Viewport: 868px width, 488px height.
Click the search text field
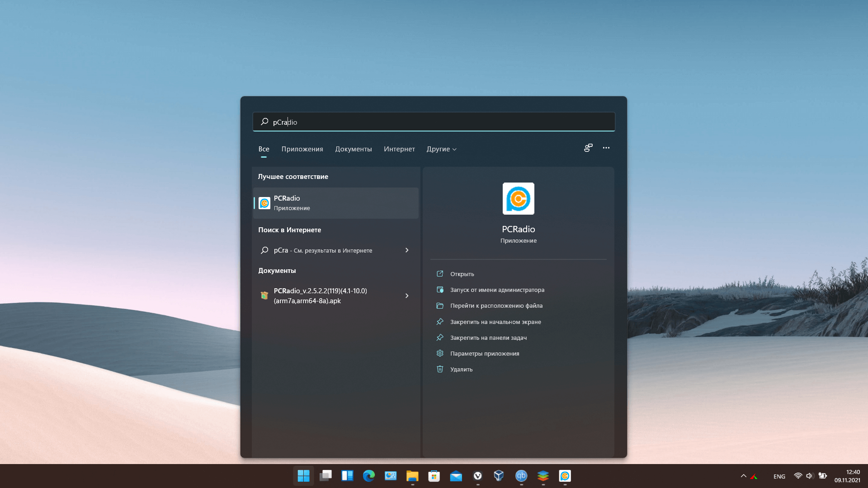pos(434,122)
